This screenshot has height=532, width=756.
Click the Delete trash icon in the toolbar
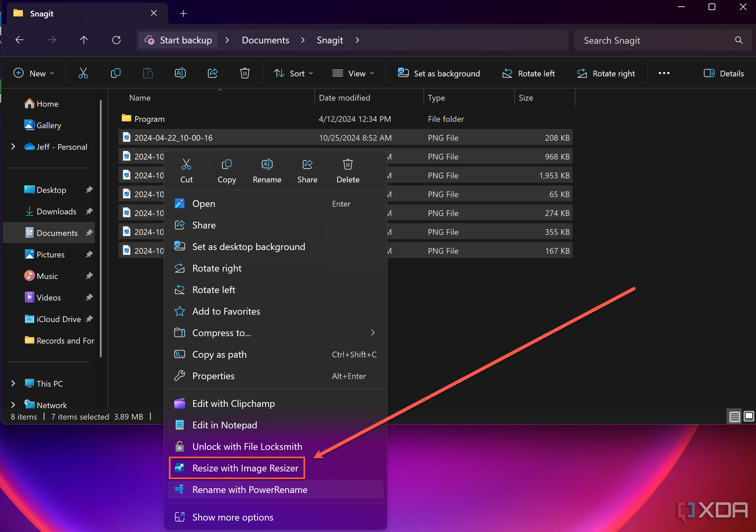(245, 73)
